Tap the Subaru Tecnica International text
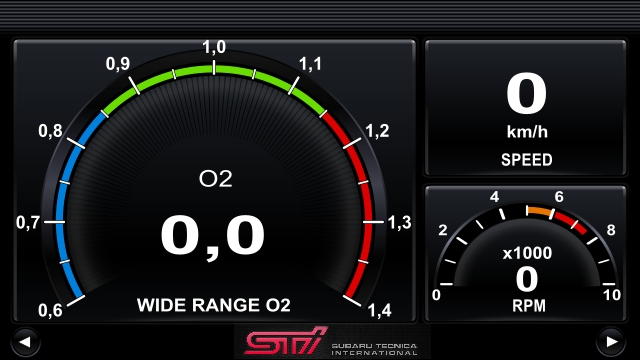 coord(374,349)
